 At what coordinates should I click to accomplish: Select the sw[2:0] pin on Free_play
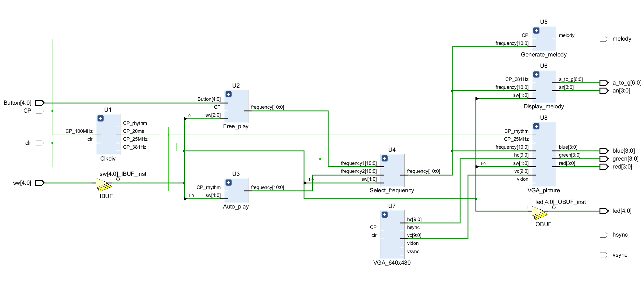click(x=213, y=115)
